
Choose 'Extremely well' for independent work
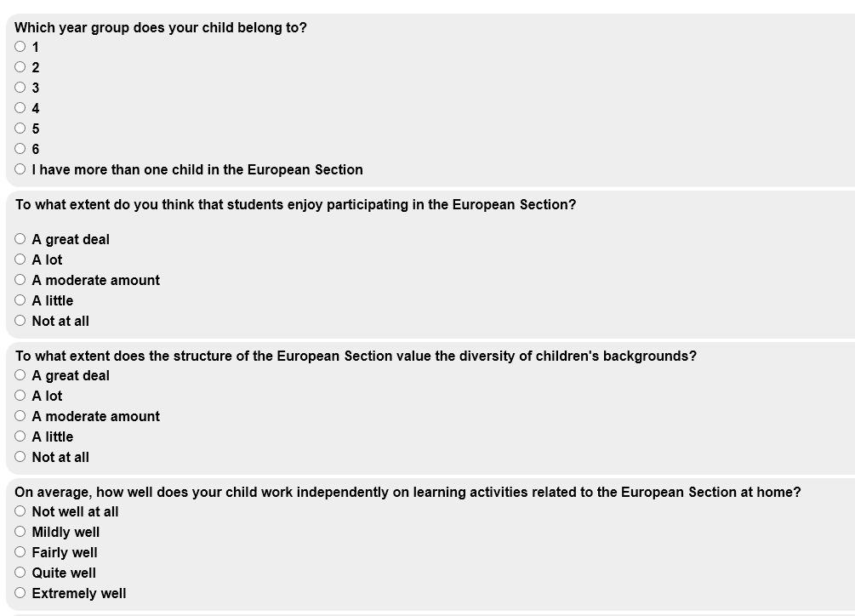click(20, 593)
